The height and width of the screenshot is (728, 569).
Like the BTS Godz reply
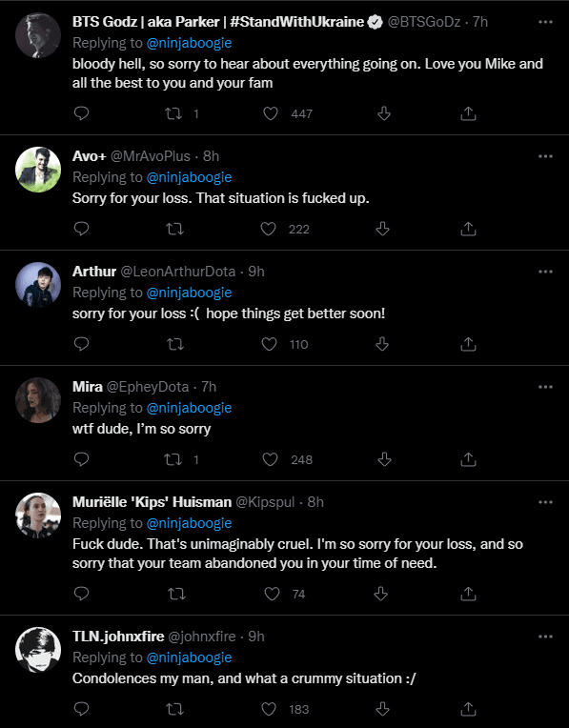click(x=271, y=113)
